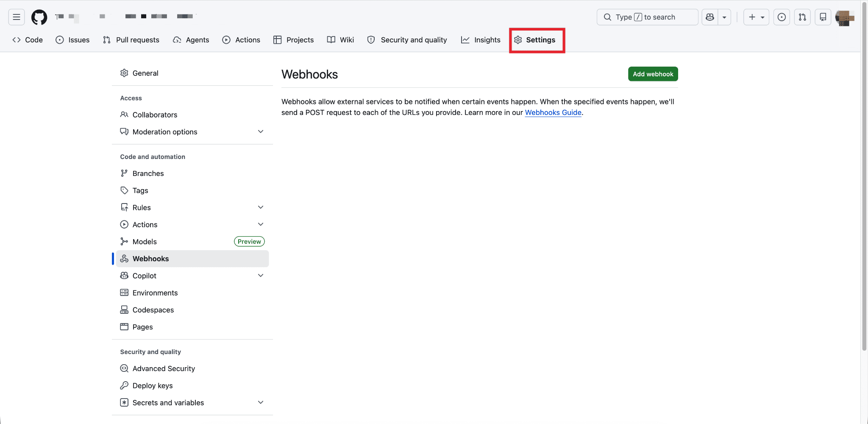Click the Add webhook button

pos(653,74)
